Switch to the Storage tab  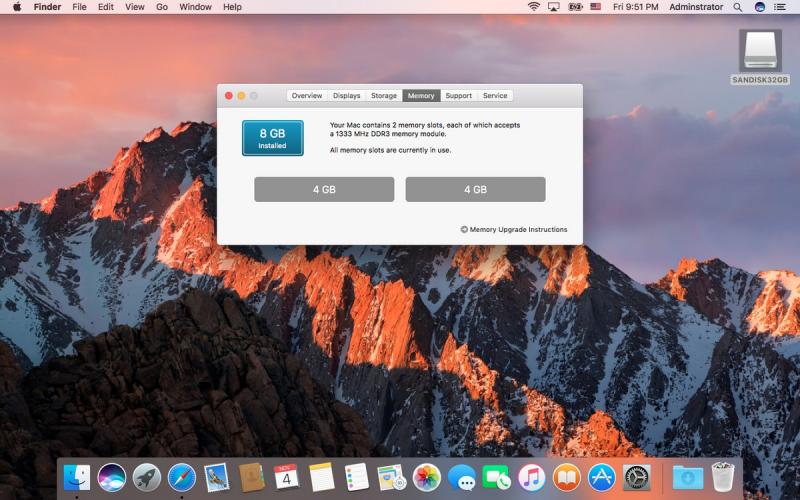click(x=384, y=95)
